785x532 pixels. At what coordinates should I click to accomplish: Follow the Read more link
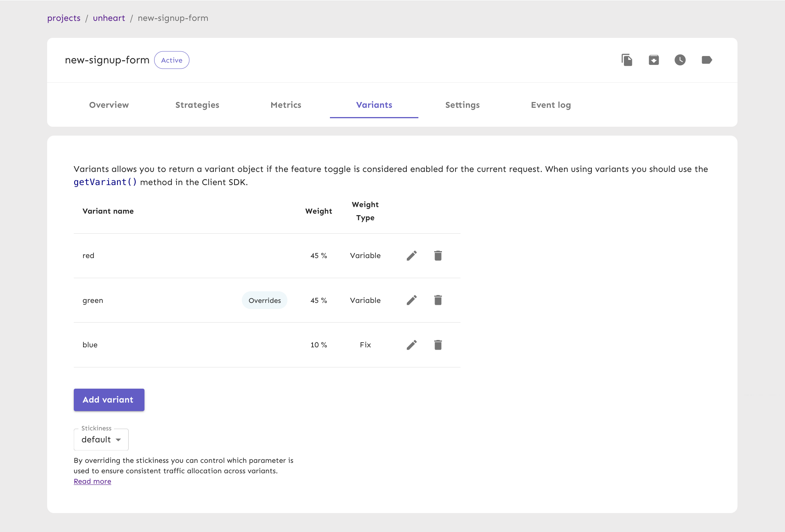pos(92,481)
